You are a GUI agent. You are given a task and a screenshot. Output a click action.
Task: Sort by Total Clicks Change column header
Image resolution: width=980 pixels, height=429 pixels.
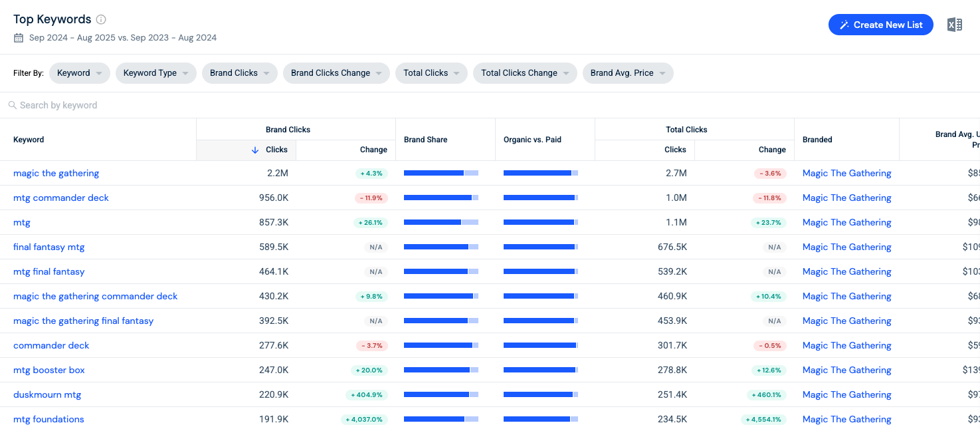(x=744, y=150)
